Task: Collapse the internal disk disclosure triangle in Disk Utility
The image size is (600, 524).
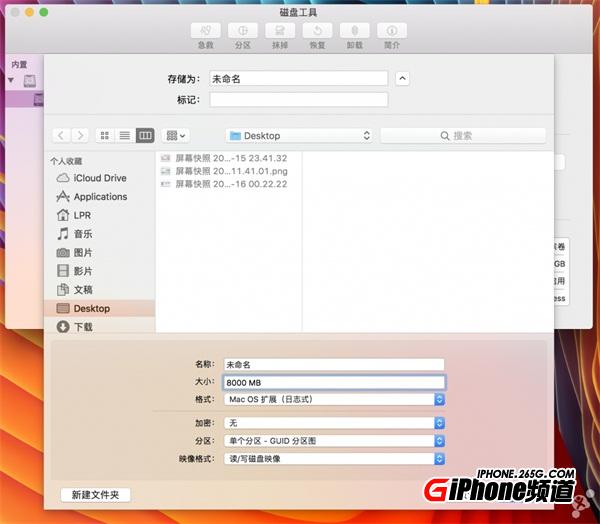Action: tap(11, 80)
